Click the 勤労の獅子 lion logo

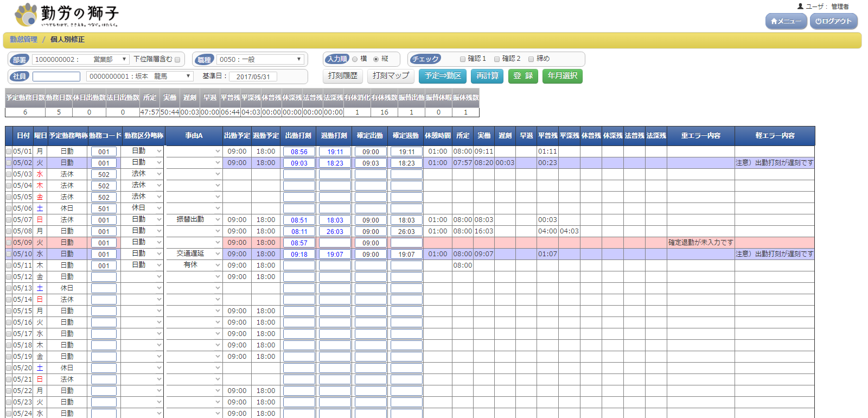[26, 15]
